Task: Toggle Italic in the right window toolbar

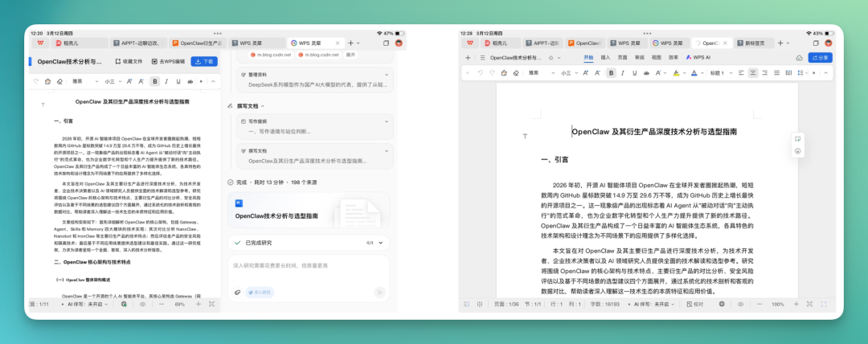Action: coord(623,72)
